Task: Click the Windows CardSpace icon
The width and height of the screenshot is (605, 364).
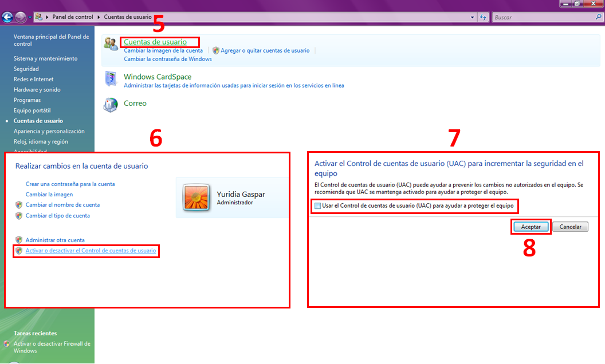Action: (111, 79)
